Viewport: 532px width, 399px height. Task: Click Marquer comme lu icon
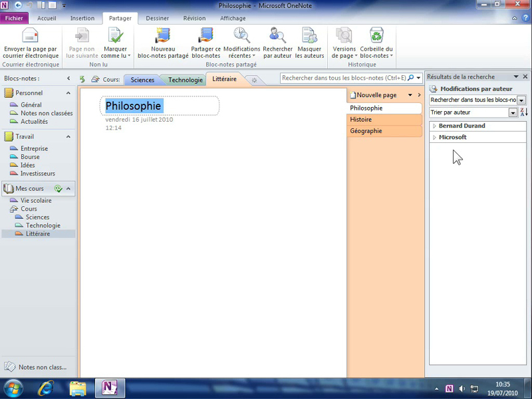115,36
